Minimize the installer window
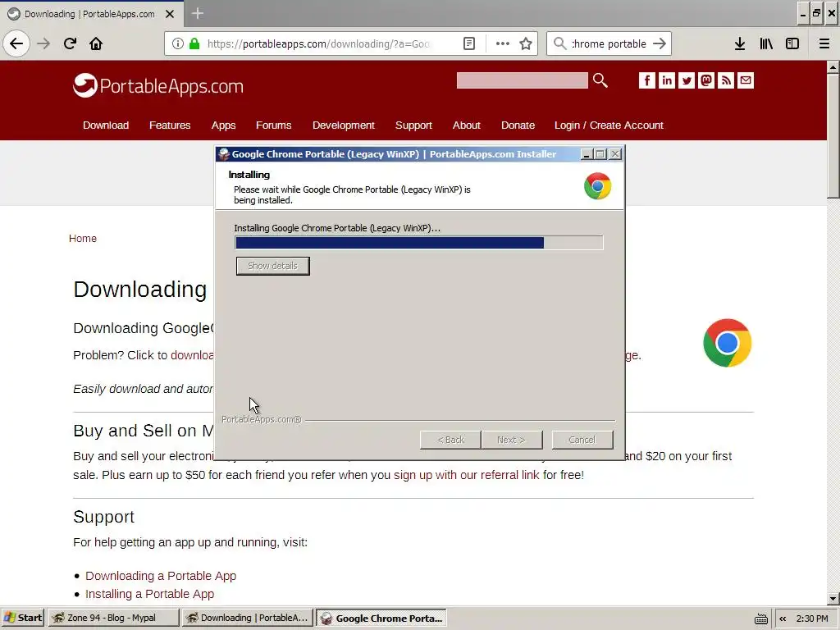The height and width of the screenshot is (630, 840). click(587, 154)
